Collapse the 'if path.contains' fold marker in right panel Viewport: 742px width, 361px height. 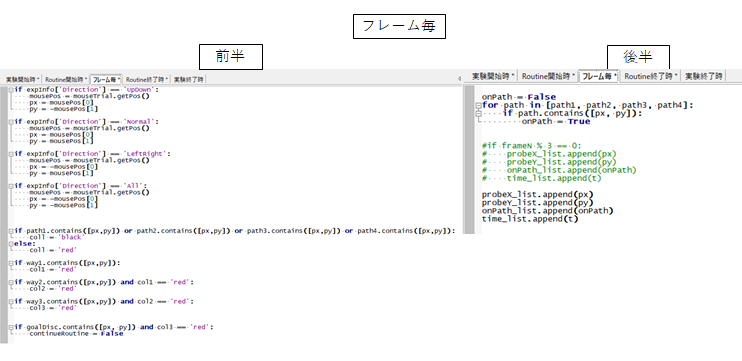pyautogui.click(x=478, y=114)
